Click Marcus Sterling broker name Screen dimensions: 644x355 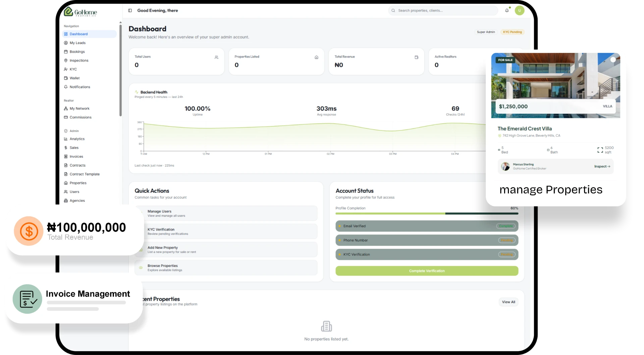(523, 164)
